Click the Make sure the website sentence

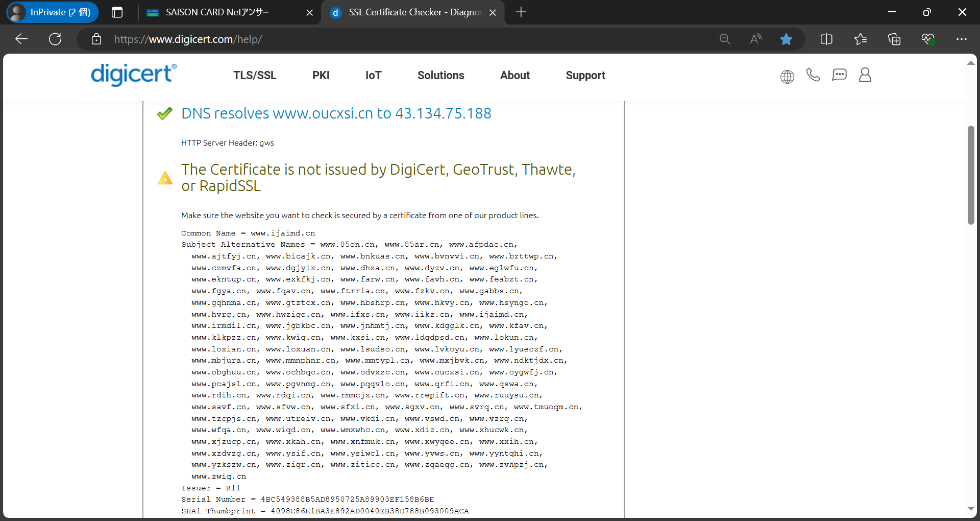click(x=360, y=216)
